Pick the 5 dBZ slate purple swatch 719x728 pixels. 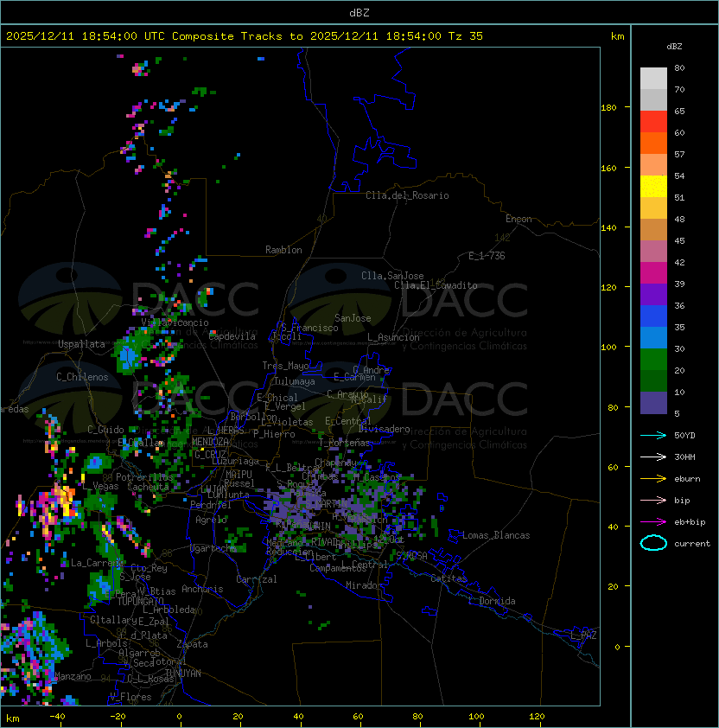tap(653, 403)
